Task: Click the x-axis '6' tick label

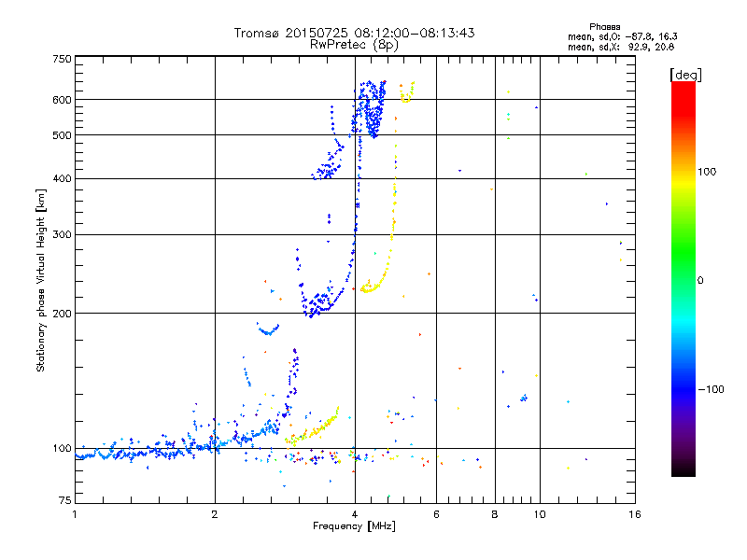Action: 436,514
